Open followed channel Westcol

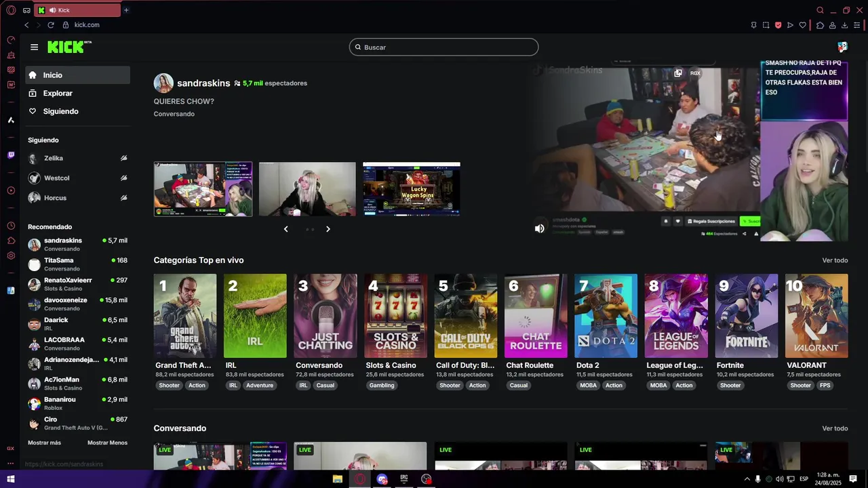[77, 178]
